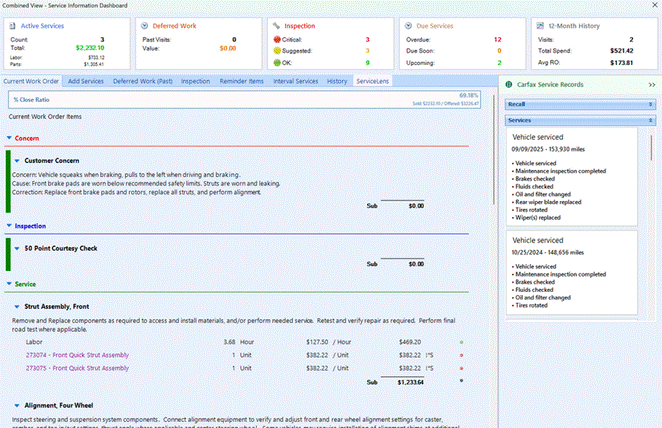The height and width of the screenshot is (428, 662).
Task: Switch to the Add Services tab
Action: click(85, 80)
